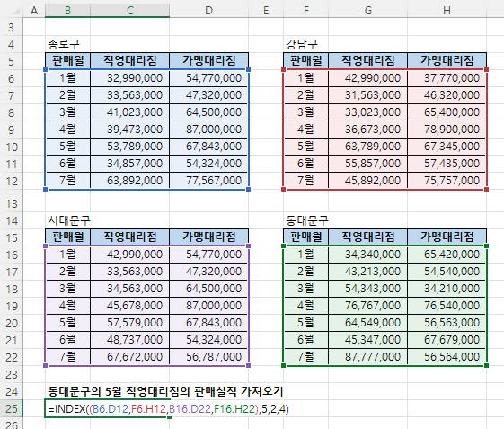The height and width of the screenshot is (429, 504).
Task: Click the 서대문구 title cell
Action: [67, 220]
